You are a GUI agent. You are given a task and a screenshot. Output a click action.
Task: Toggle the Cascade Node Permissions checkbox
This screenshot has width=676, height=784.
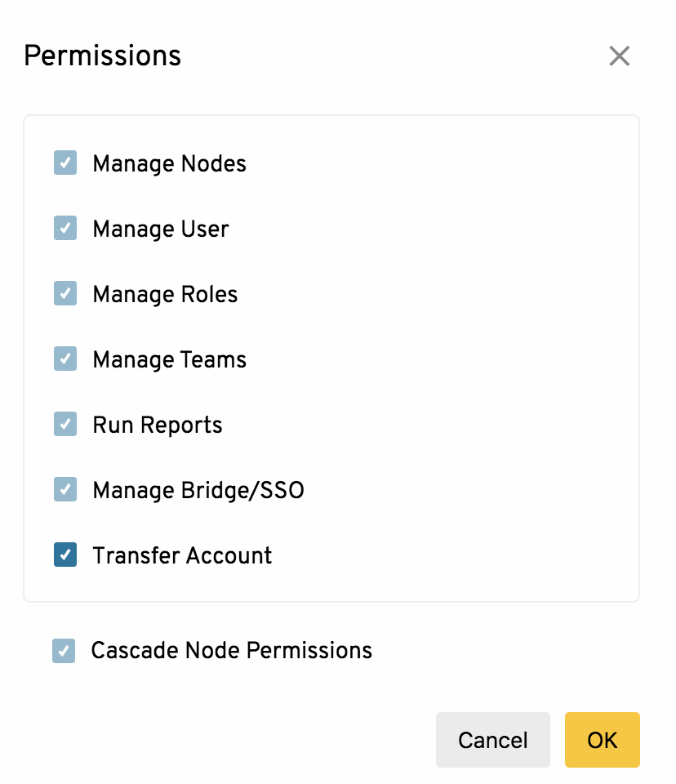tap(64, 651)
